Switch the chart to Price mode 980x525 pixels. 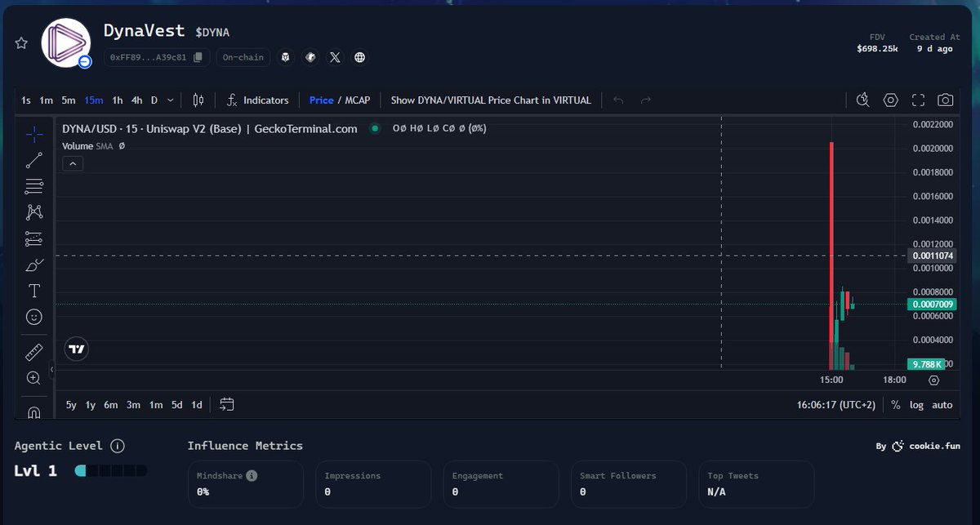point(321,100)
